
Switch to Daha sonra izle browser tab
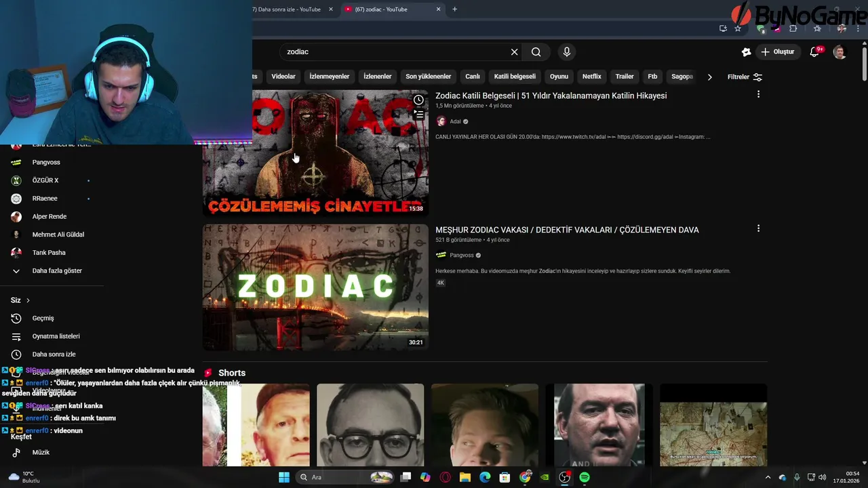click(288, 9)
